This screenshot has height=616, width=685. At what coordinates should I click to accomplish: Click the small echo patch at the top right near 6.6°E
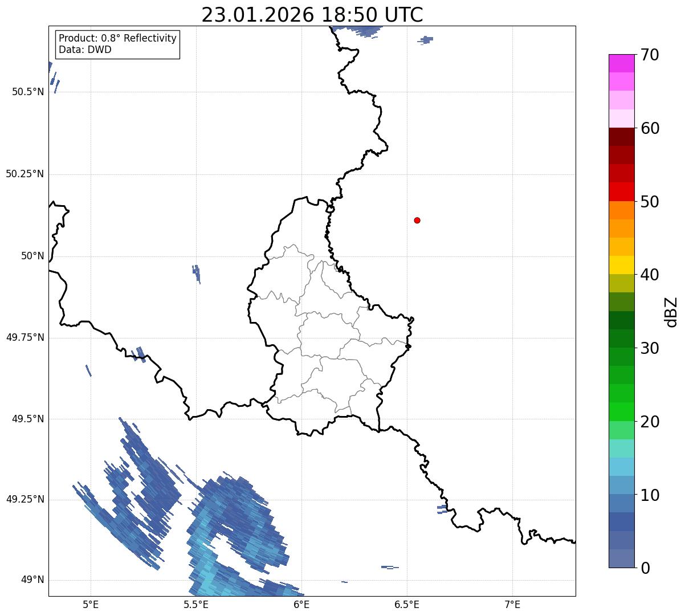pos(426,40)
